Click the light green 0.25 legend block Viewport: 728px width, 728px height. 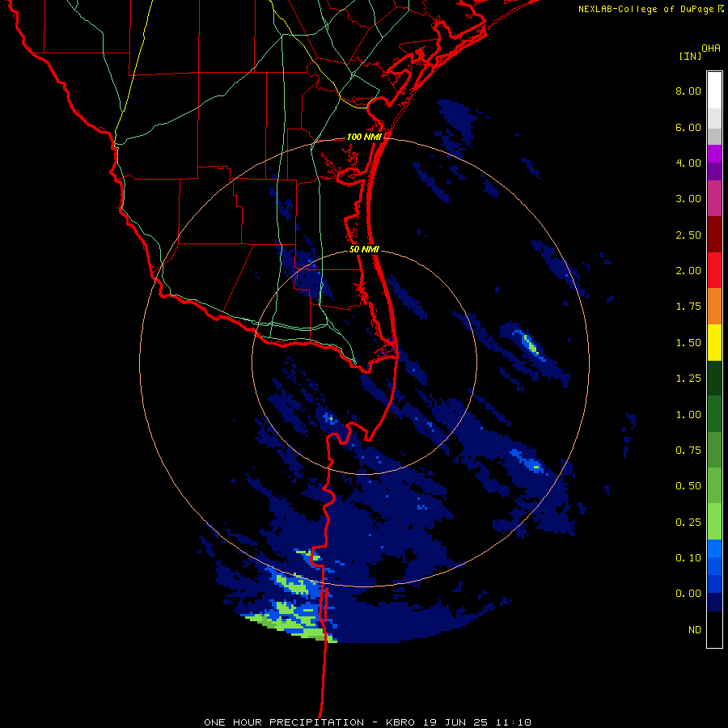[x=714, y=522]
